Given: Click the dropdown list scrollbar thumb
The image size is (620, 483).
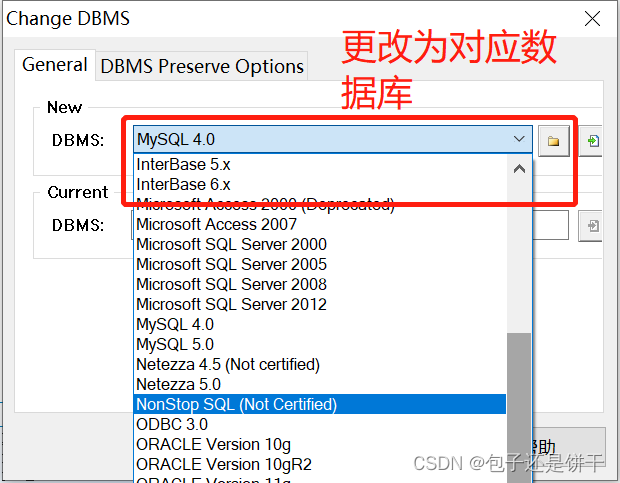Looking at the screenshot, I should (519, 407).
